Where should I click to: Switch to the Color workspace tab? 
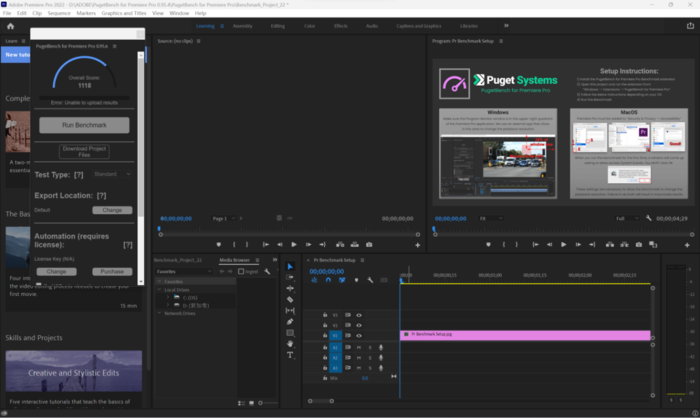click(309, 26)
